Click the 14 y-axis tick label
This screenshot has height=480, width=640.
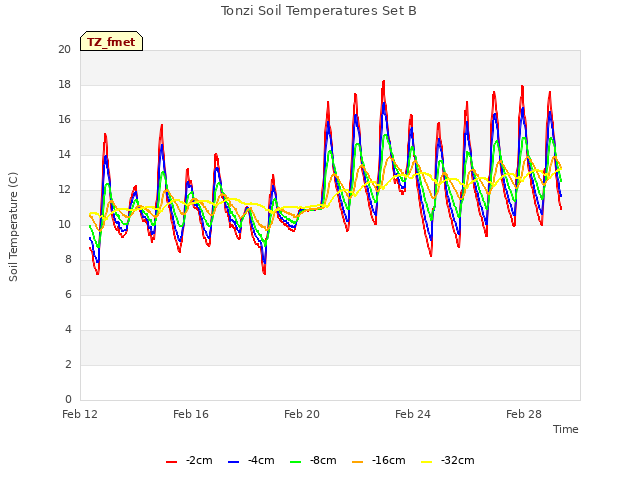64,155
